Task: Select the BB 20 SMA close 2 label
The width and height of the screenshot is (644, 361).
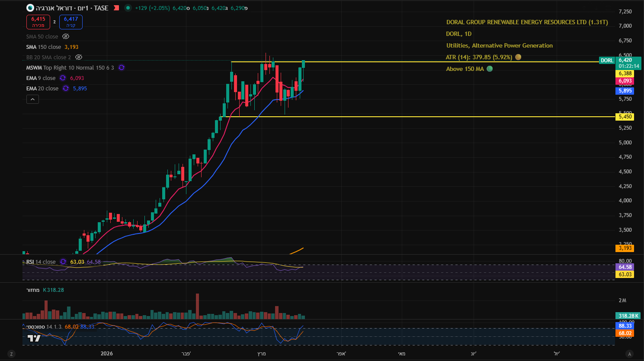Action: pyautogui.click(x=48, y=57)
